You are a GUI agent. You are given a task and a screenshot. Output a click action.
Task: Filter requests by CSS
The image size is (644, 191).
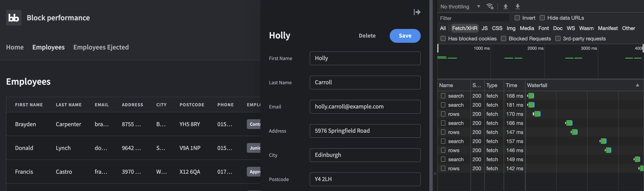point(497,28)
